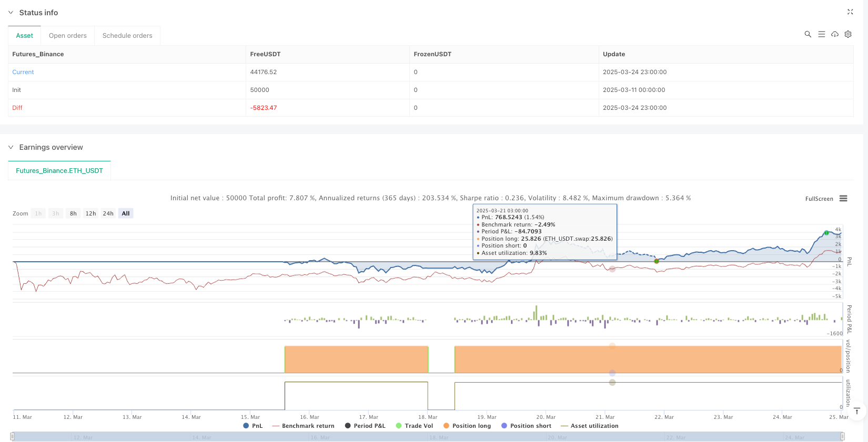This screenshot has height=442, width=868.
Task: Hide the Position long series
Action: pos(467,426)
